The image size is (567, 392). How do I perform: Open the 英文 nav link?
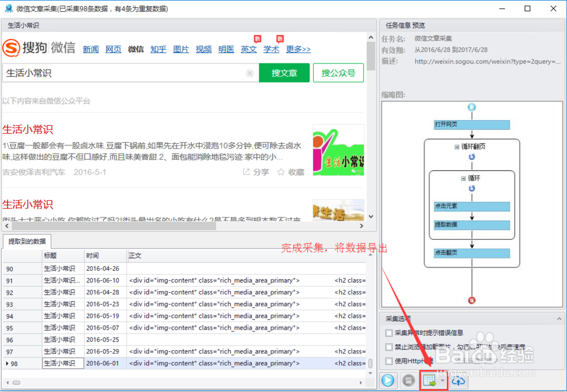(249, 49)
